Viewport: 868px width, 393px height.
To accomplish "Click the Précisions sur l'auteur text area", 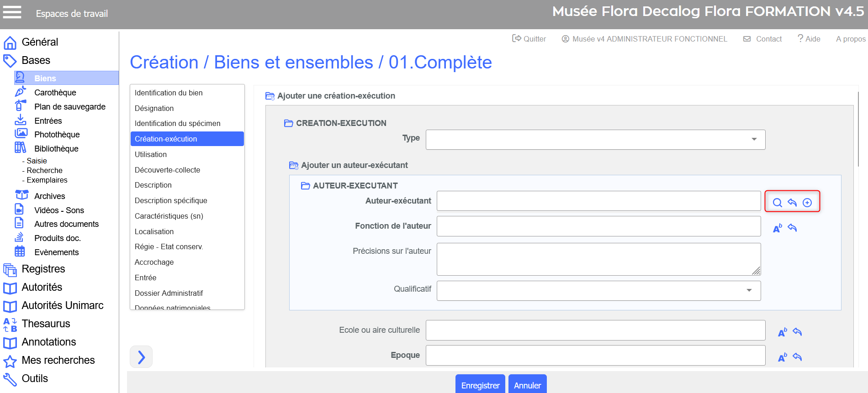I will [x=598, y=259].
